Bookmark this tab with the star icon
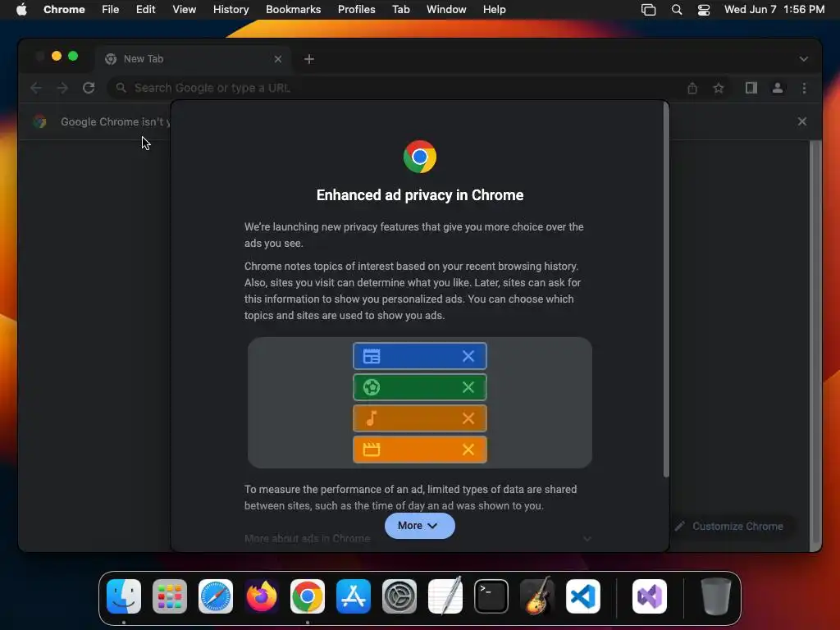 click(719, 88)
